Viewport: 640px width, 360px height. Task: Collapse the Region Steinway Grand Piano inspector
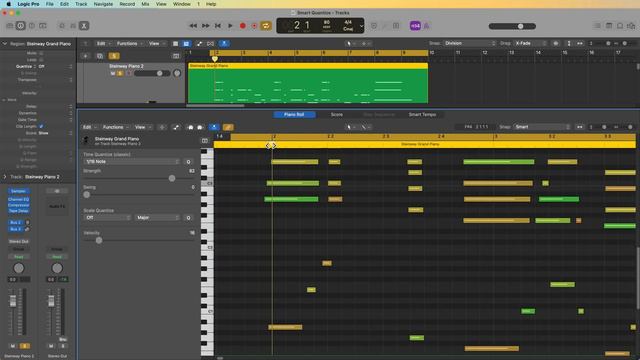pyautogui.click(x=5, y=43)
